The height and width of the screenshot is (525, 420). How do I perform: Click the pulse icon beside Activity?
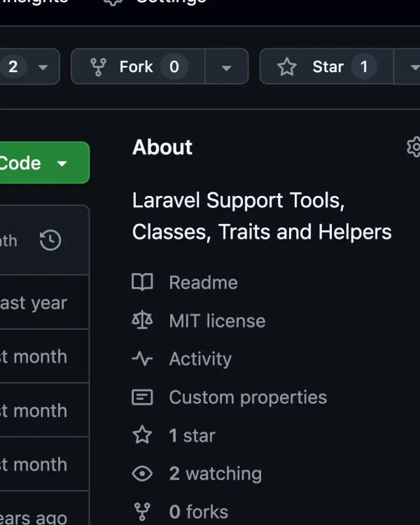point(142,359)
